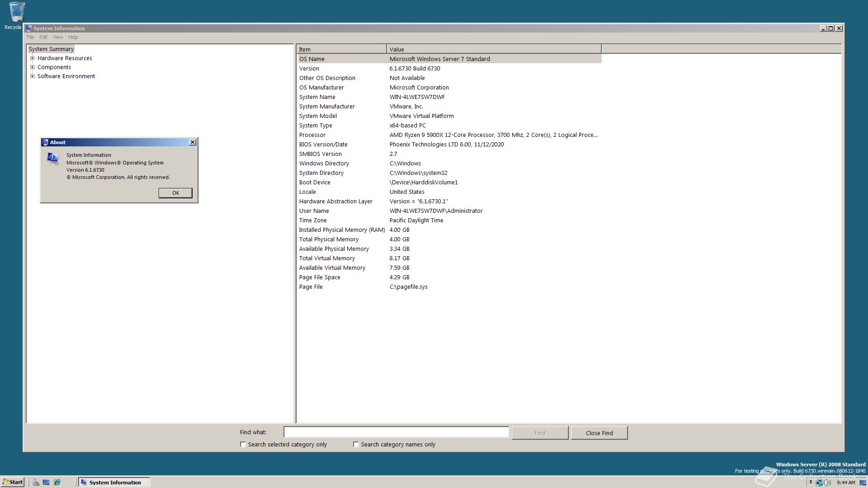Click Show Desktop quick launch icon
Viewport: 868px width, 488px height.
pos(46,482)
